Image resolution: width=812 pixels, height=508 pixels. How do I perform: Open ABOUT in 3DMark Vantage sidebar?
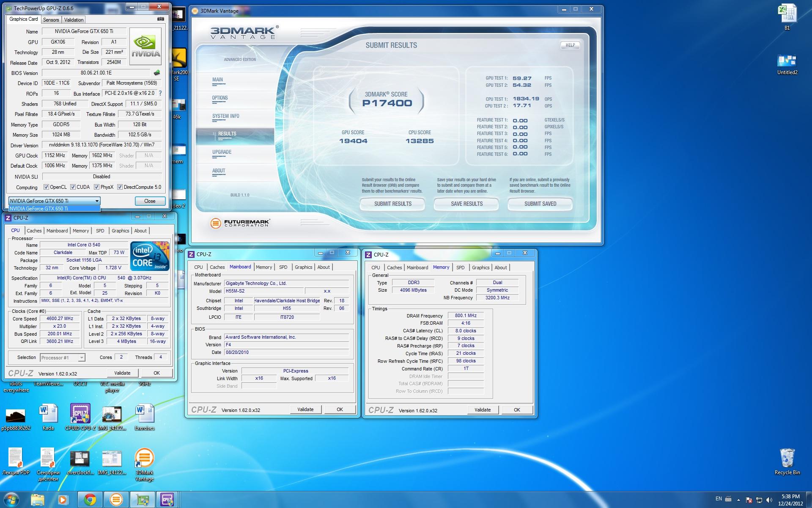(219, 171)
